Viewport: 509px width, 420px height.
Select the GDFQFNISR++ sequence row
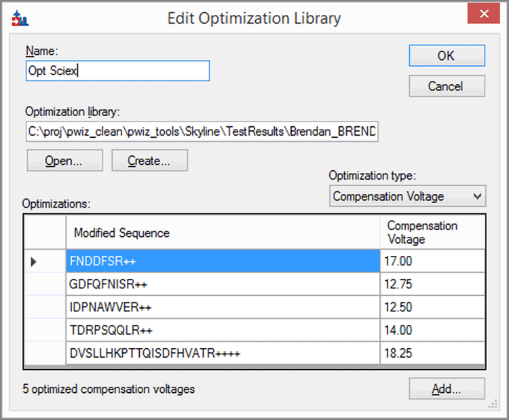point(223,284)
